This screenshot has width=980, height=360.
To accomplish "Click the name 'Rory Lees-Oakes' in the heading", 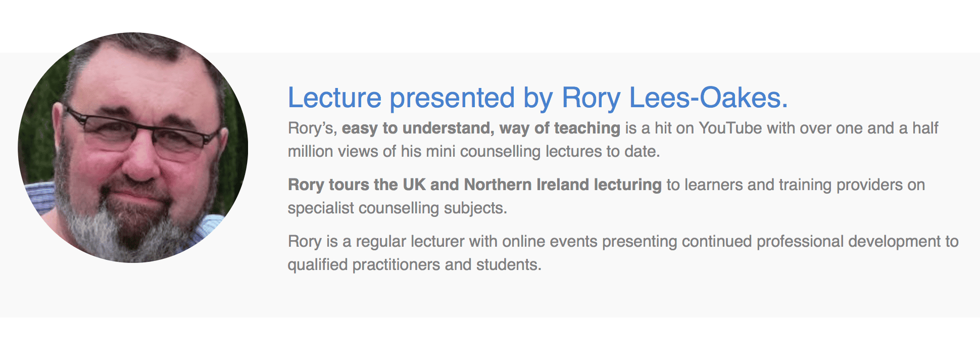I will pos(675,98).
